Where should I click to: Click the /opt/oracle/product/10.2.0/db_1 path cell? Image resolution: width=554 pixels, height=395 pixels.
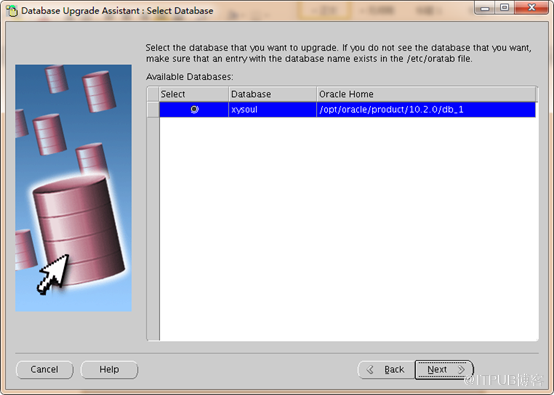426,110
